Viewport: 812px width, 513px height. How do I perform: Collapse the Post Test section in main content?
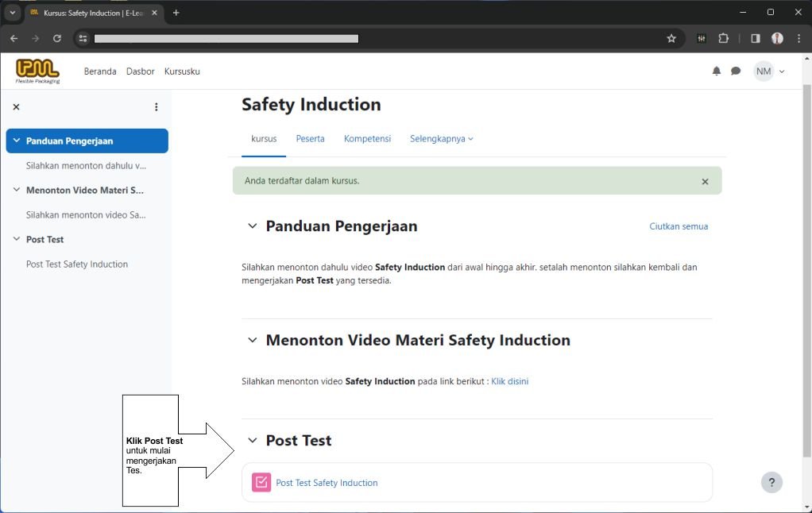point(253,441)
